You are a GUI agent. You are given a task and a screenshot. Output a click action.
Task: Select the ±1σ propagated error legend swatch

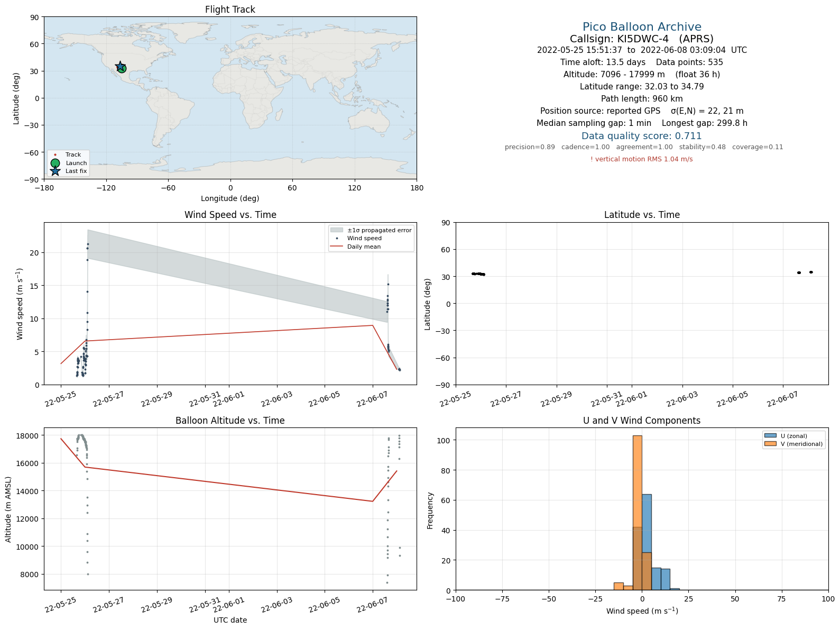coord(337,230)
